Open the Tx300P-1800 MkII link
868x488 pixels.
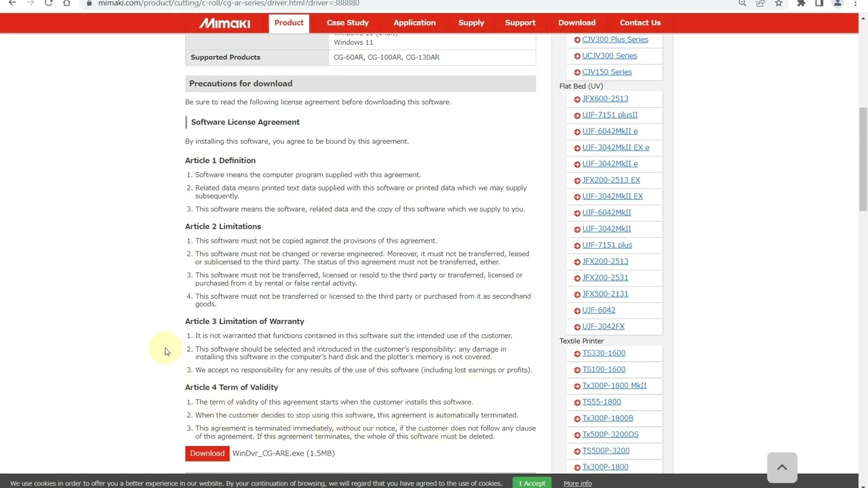pyautogui.click(x=614, y=386)
